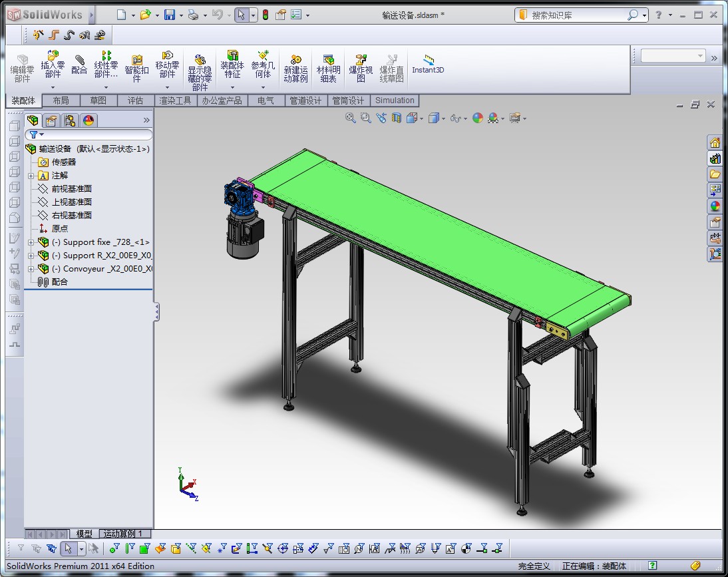Image resolution: width=728 pixels, height=577 pixels.
Task: Expand the Convoyeur _X2_00E0 component
Action: [x=31, y=270]
